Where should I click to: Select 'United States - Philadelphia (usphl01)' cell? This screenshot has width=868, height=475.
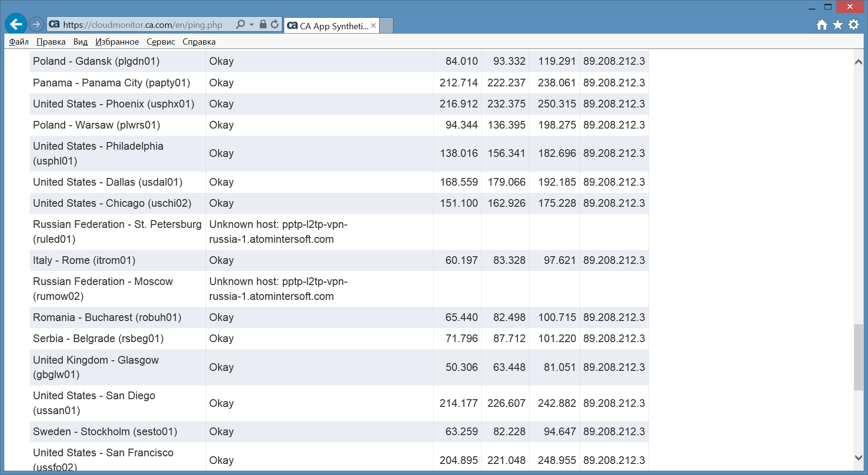117,154
